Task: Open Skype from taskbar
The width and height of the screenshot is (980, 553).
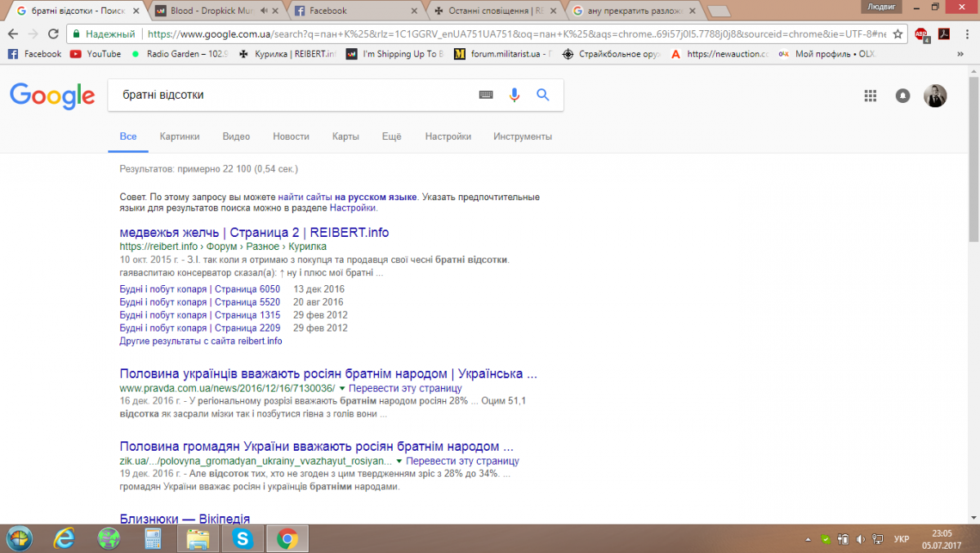Action: point(242,538)
